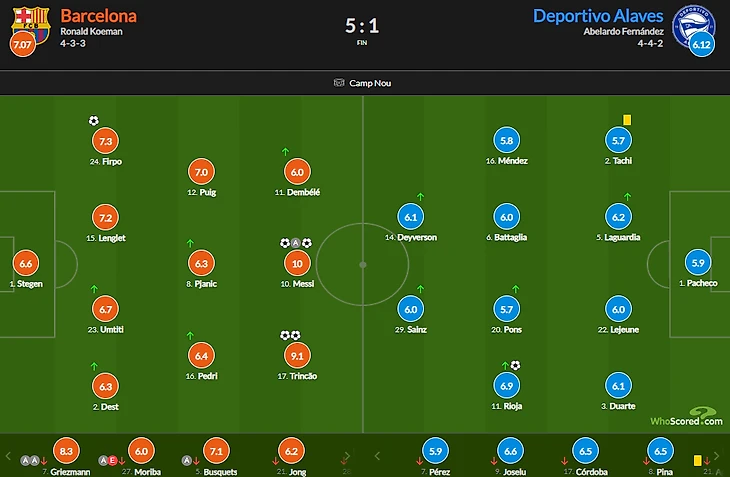Open the Deportivo Alaves team name link
This screenshot has height=477, width=730.
tap(598, 16)
